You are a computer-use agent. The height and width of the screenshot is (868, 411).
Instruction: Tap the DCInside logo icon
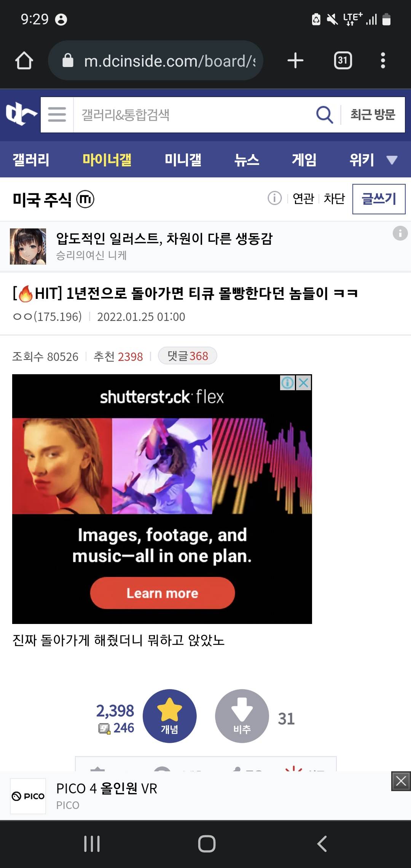[21, 114]
